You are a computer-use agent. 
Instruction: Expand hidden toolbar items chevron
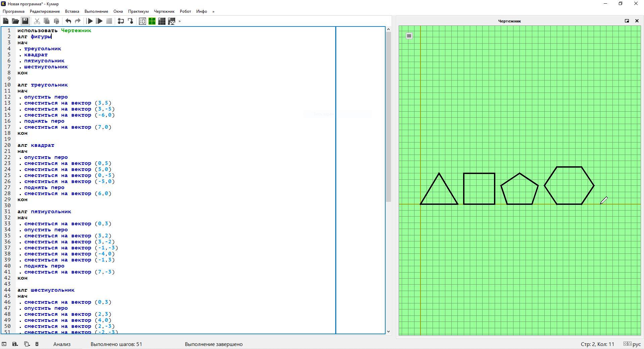click(x=180, y=21)
